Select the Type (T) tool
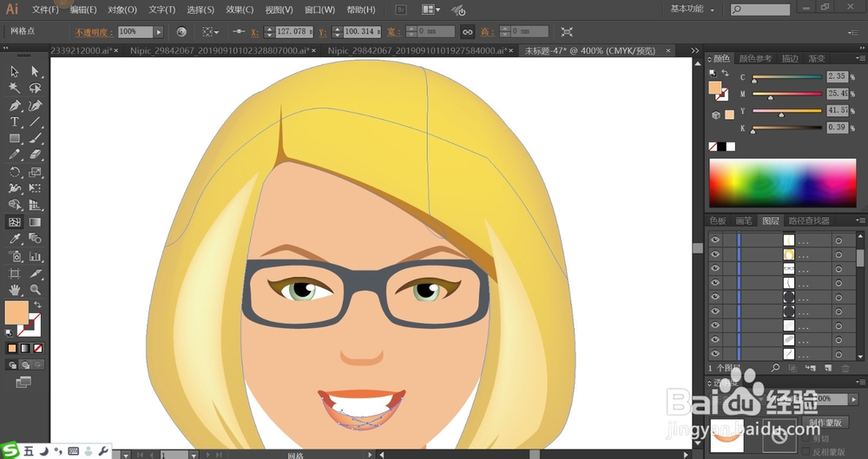This screenshot has width=868, height=459. point(15,121)
